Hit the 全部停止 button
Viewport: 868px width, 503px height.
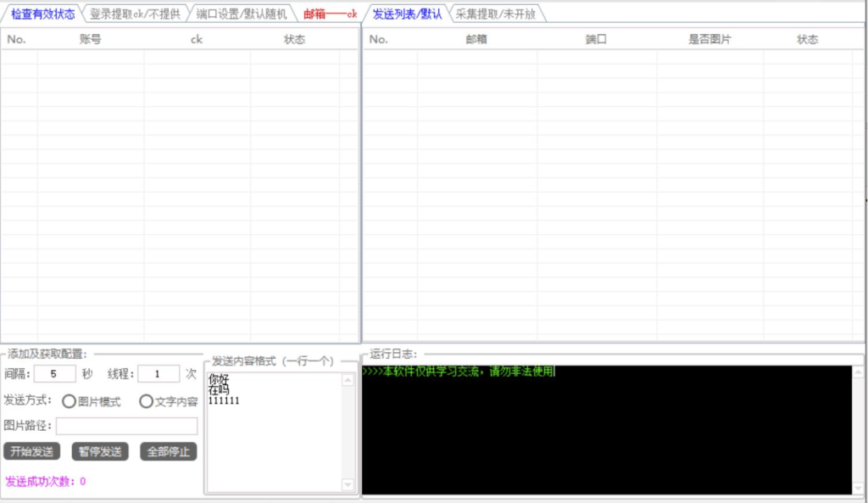tap(169, 451)
